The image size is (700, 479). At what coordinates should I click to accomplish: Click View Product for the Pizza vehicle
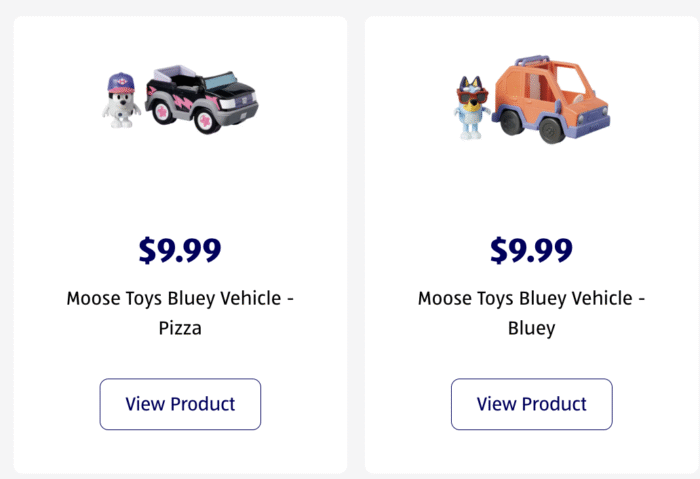pyautogui.click(x=180, y=404)
